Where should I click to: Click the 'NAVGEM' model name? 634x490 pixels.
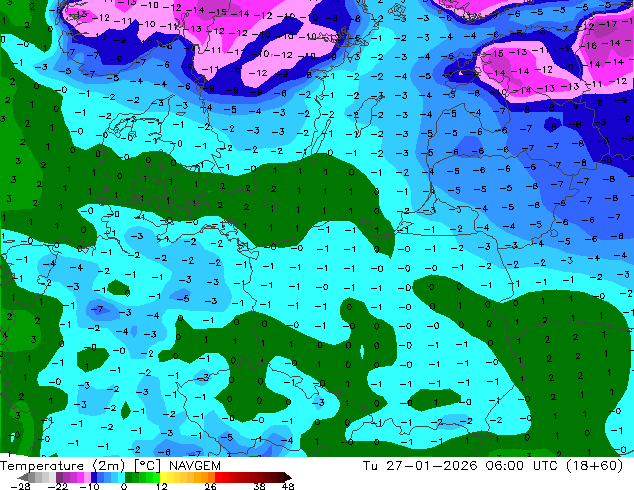[x=195, y=466]
